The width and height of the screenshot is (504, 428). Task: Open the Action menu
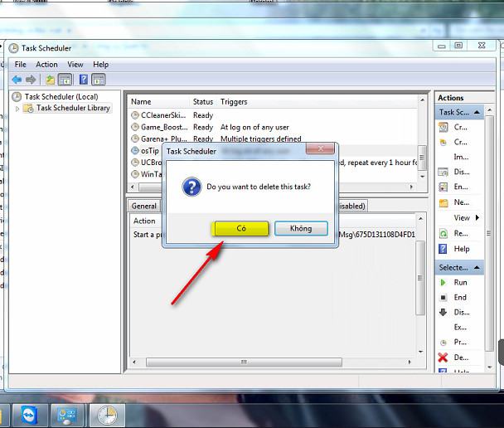[x=46, y=65]
